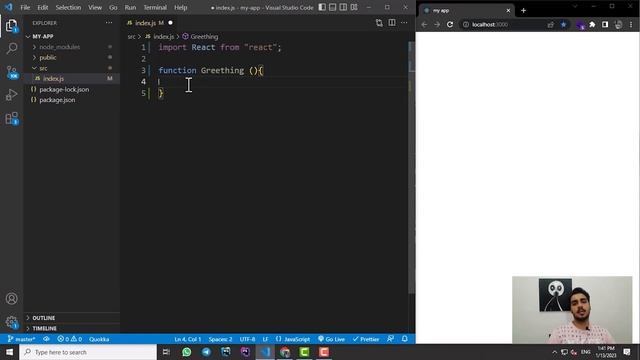This screenshot has width=640, height=360.
Task: Click the taskbar search box
Action: 88,352
